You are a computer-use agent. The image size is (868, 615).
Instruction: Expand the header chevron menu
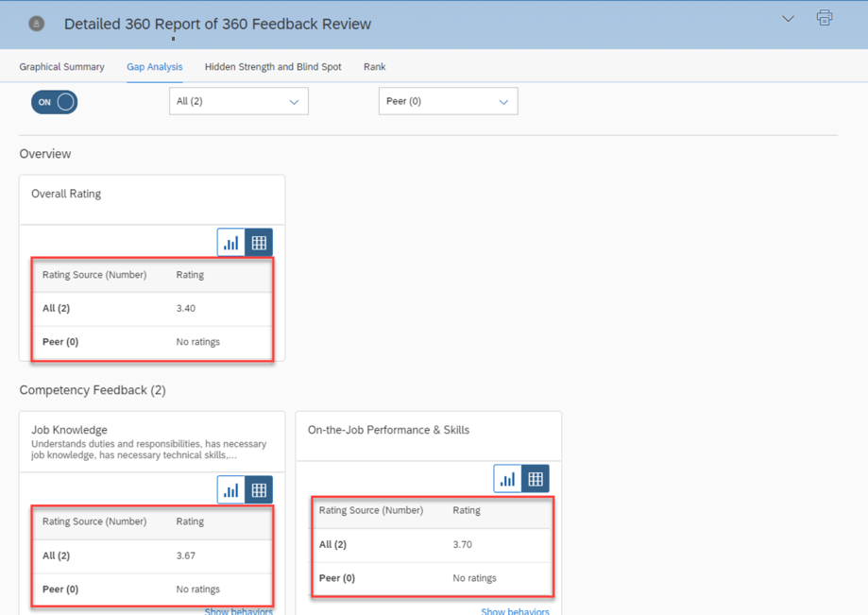tap(788, 19)
